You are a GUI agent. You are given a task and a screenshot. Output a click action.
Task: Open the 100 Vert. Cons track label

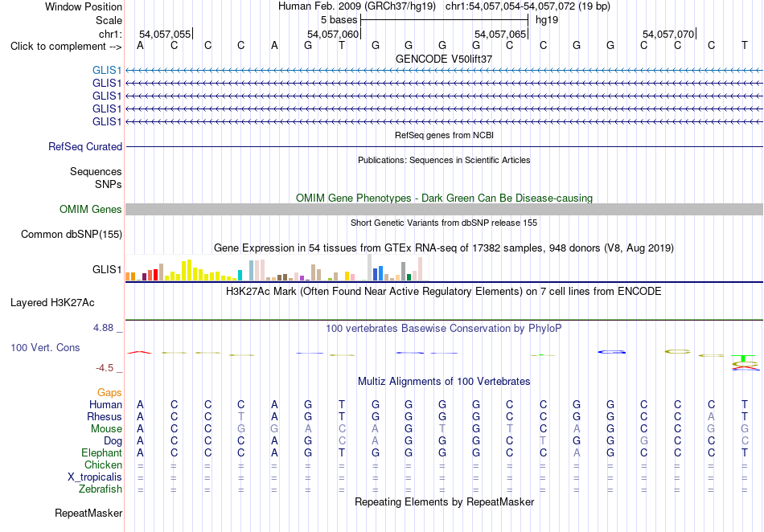pos(45,347)
